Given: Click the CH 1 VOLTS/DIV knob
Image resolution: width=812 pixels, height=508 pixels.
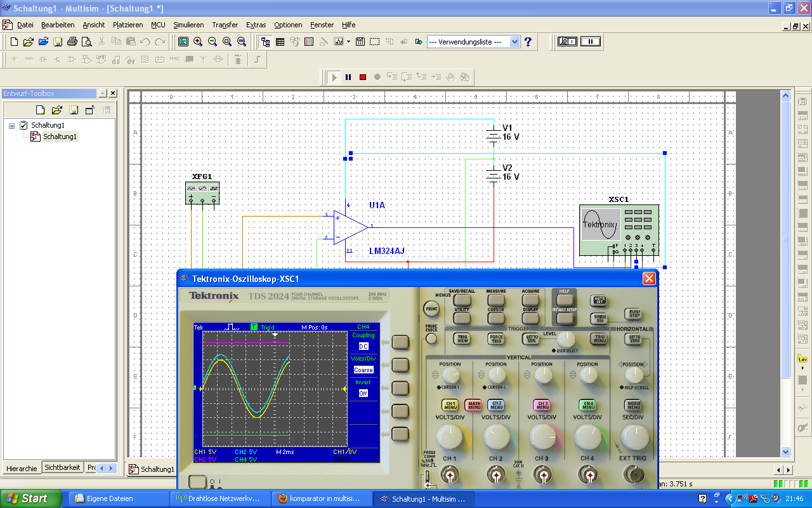Looking at the screenshot, I should [x=450, y=438].
